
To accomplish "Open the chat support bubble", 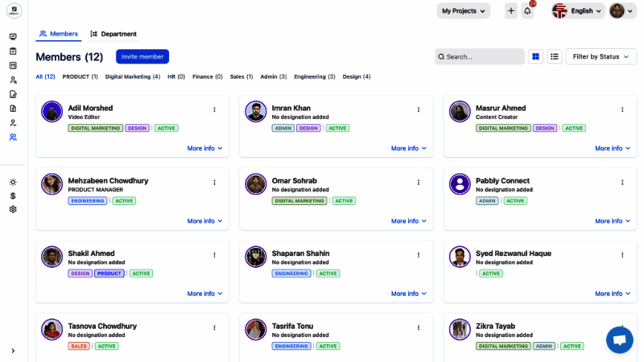I will tap(619, 339).
